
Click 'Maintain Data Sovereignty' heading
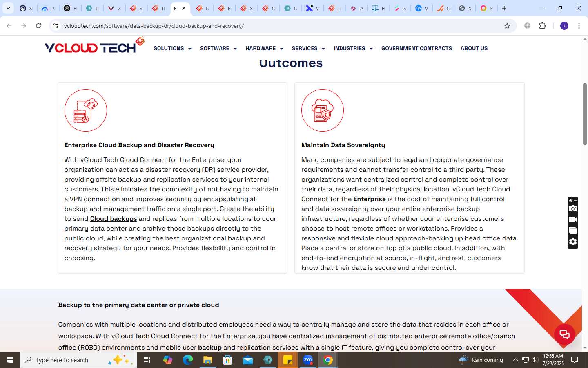click(x=343, y=145)
